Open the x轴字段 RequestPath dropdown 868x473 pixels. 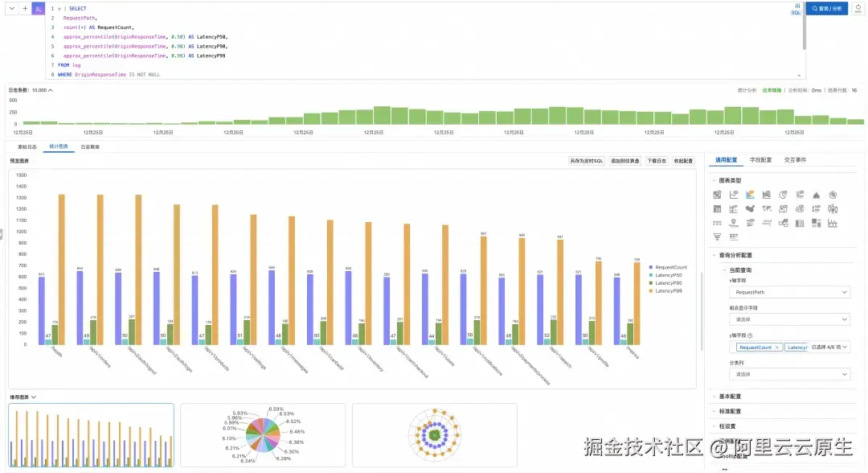[788, 294]
